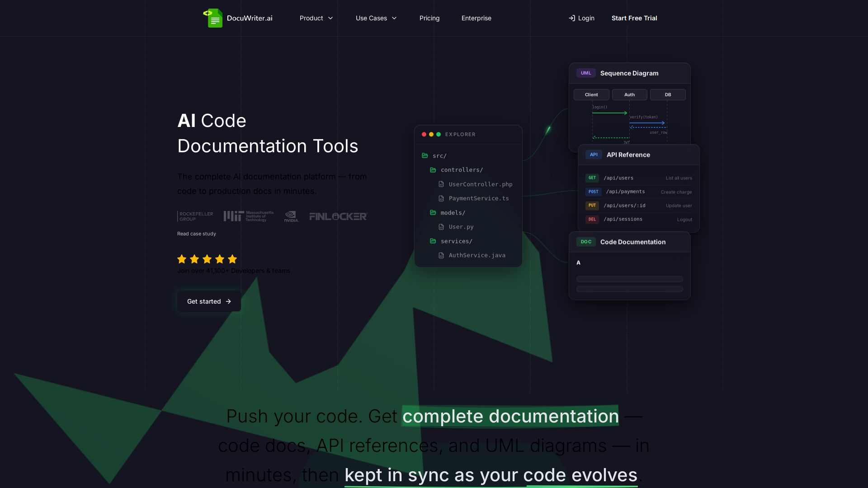Expand the Product dropdown menu

click(x=316, y=18)
